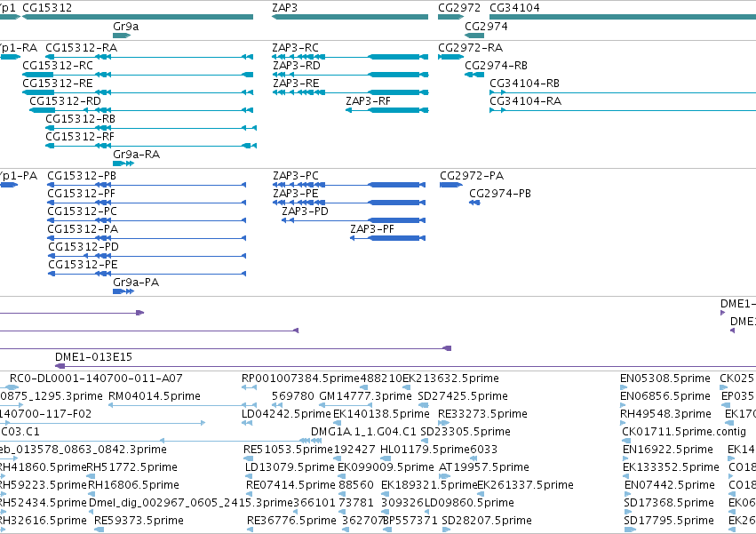Screen dimensions: 756x534
Task: Click EST SD28207.5prime
Action: pos(487,521)
